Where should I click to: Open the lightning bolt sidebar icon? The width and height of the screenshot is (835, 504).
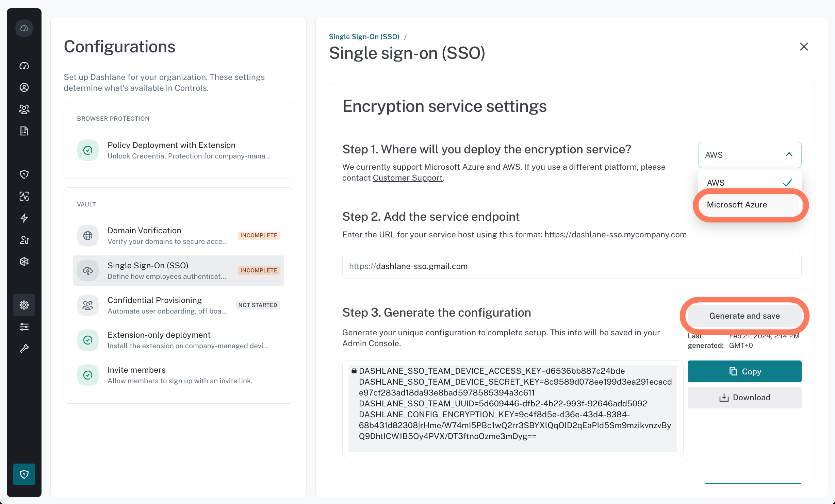click(24, 218)
